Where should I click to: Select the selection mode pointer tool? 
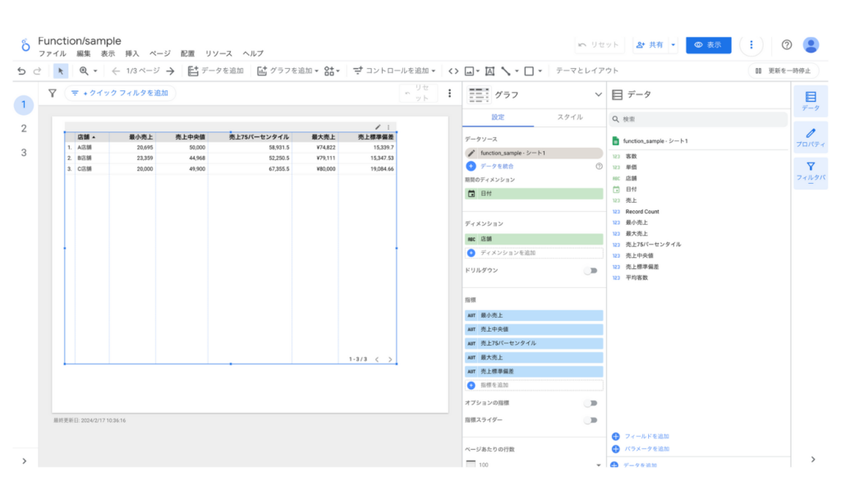tap(62, 71)
